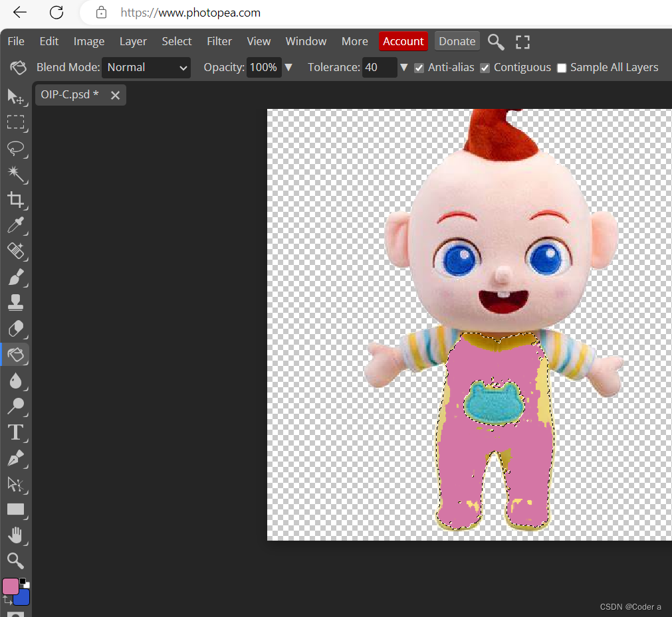This screenshot has height=617, width=672.
Task: Uncheck the Contiguous option
Action: (485, 68)
